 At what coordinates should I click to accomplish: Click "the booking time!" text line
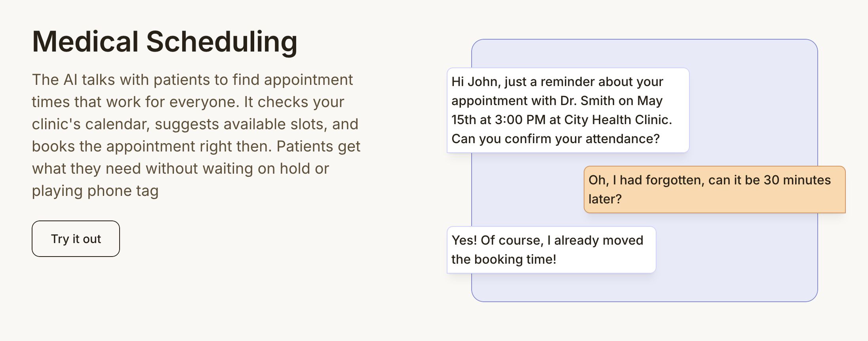coord(504,259)
